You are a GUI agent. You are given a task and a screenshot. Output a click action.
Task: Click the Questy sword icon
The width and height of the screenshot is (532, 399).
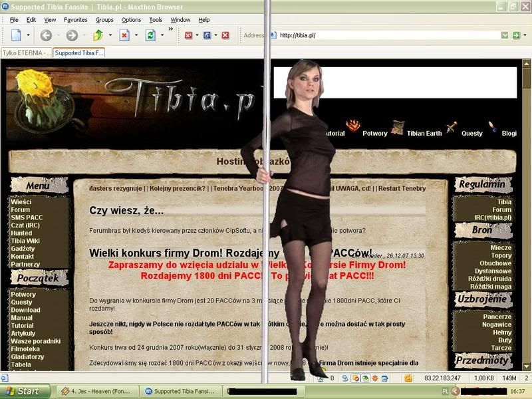[x=452, y=127]
